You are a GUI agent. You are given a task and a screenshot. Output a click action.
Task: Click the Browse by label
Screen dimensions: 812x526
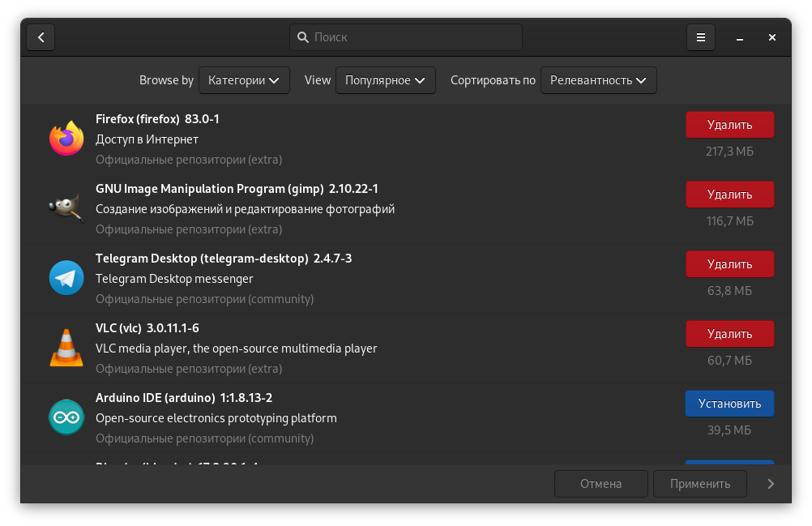166,80
